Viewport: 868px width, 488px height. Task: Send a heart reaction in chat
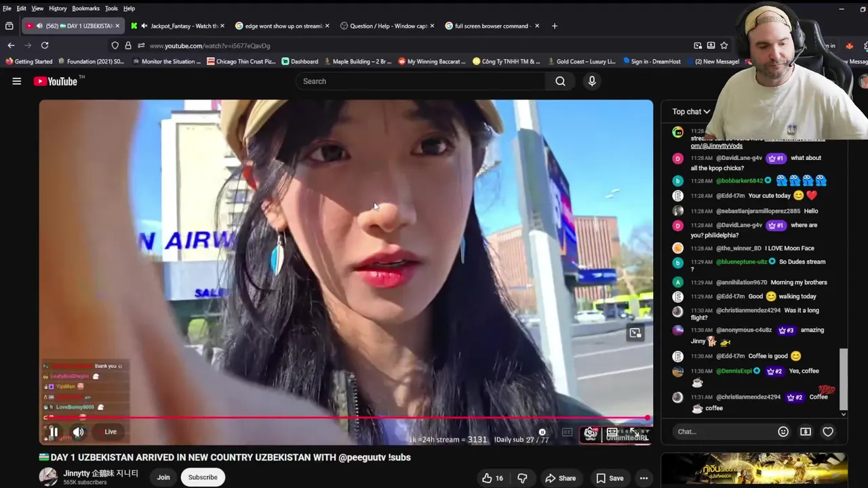(x=828, y=432)
